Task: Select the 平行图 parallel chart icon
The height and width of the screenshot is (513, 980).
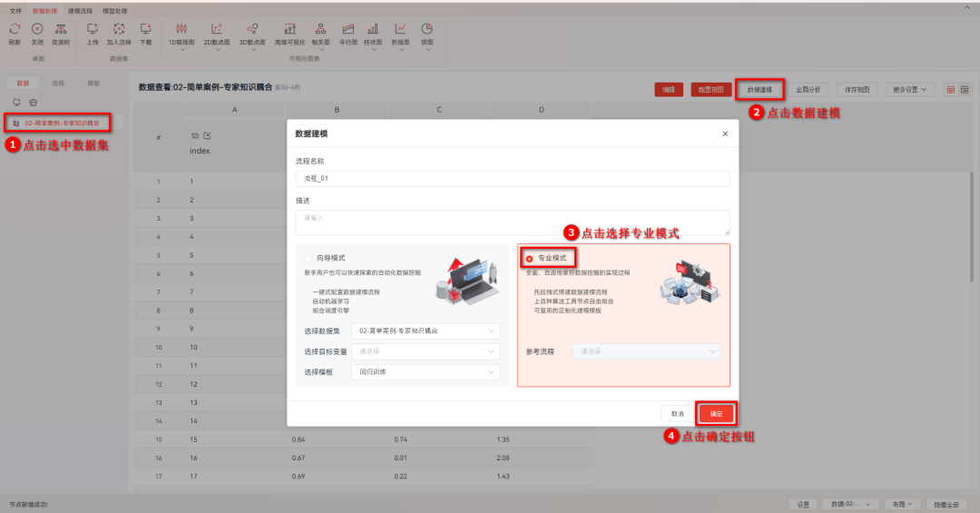Action: pos(348,29)
